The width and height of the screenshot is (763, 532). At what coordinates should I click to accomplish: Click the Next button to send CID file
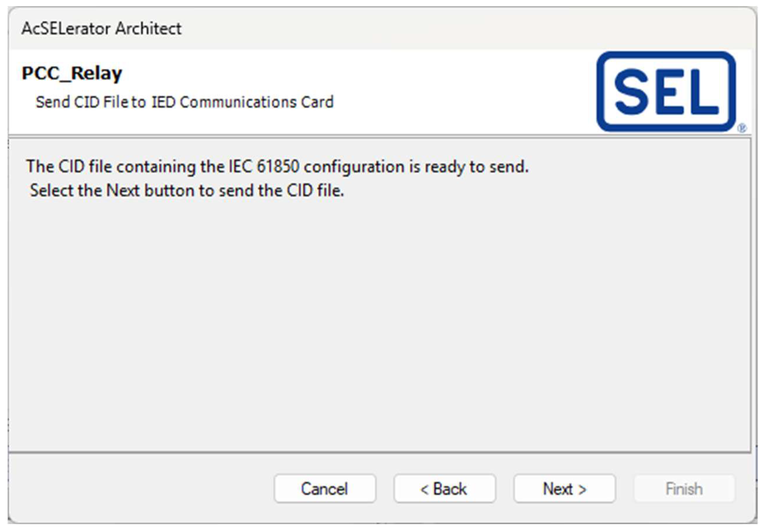[x=564, y=489]
